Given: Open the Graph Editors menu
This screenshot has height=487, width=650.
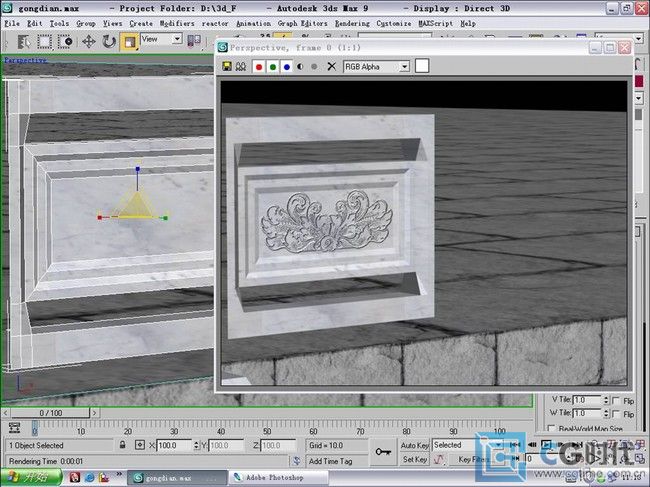Looking at the screenshot, I should click(x=303, y=24).
